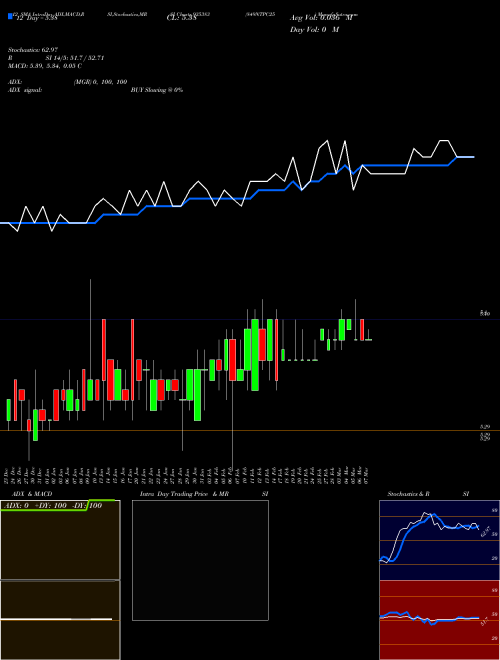Screen dimensions: 500x660
Task: Click the 'Day Vol: 0 M' text
Action: coord(314,30)
